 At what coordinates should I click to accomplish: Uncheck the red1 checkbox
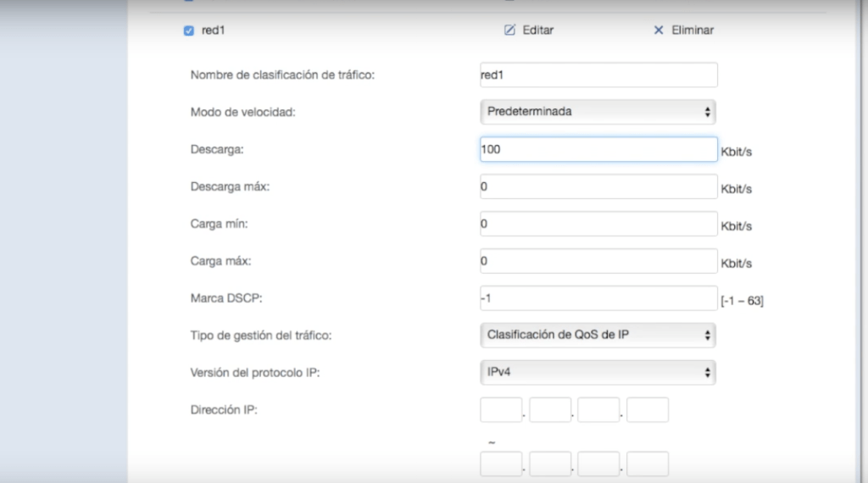pos(189,31)
